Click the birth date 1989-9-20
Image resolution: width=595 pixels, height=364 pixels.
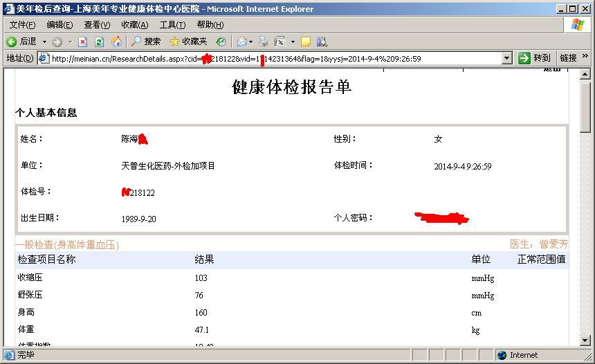[x=138, y=219]
